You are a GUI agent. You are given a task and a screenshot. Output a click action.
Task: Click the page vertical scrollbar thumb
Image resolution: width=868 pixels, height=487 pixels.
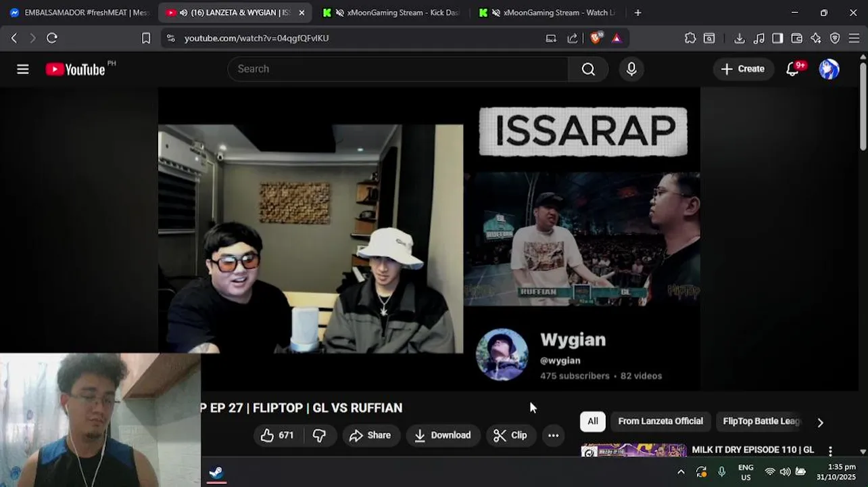[x=863, y=107]
